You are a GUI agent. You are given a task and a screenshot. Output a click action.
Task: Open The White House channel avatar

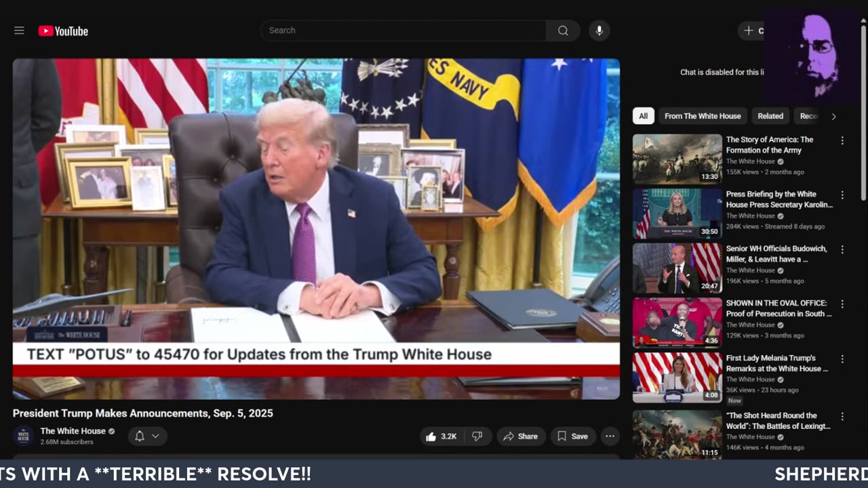(23, 435)
